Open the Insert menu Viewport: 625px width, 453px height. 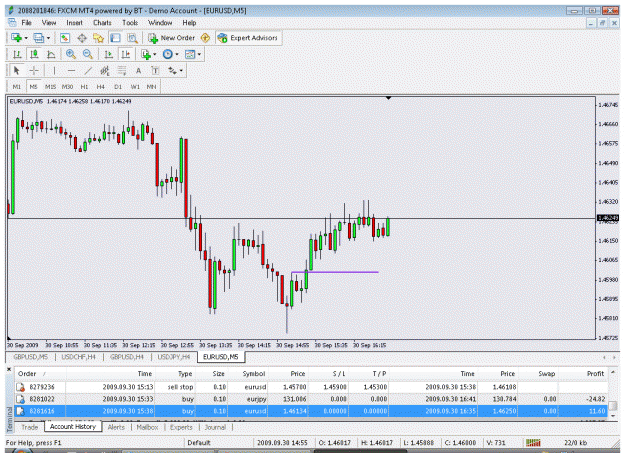pyautogui.click(x=75, y=23)
